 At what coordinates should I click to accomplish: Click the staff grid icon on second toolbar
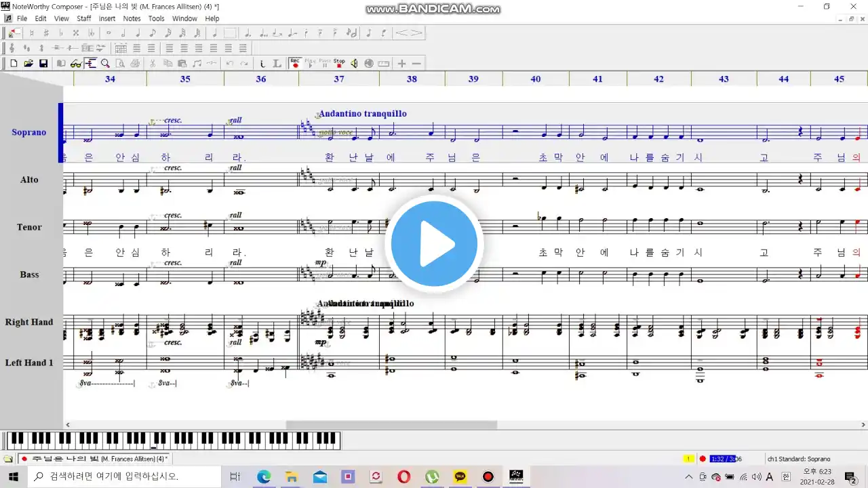121,48
